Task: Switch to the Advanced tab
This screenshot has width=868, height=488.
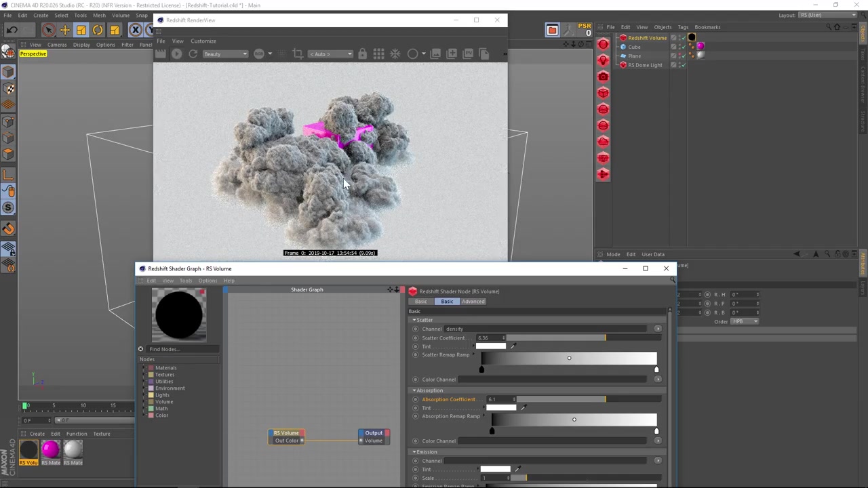Action: (473, 302)
